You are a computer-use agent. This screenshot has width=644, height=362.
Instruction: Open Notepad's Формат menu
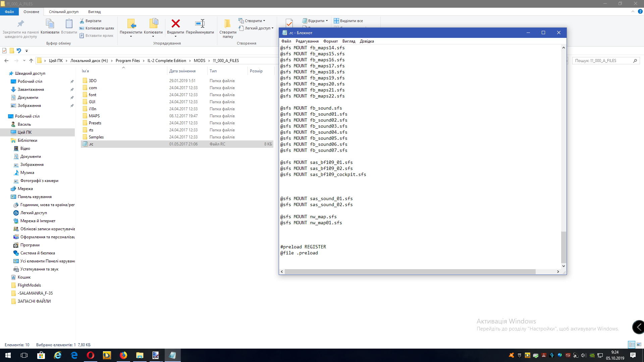pyautogui.click(x=330, y=41)
